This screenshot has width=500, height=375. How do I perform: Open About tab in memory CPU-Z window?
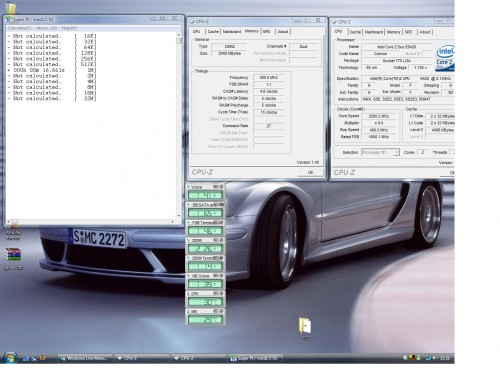[283, 32]
